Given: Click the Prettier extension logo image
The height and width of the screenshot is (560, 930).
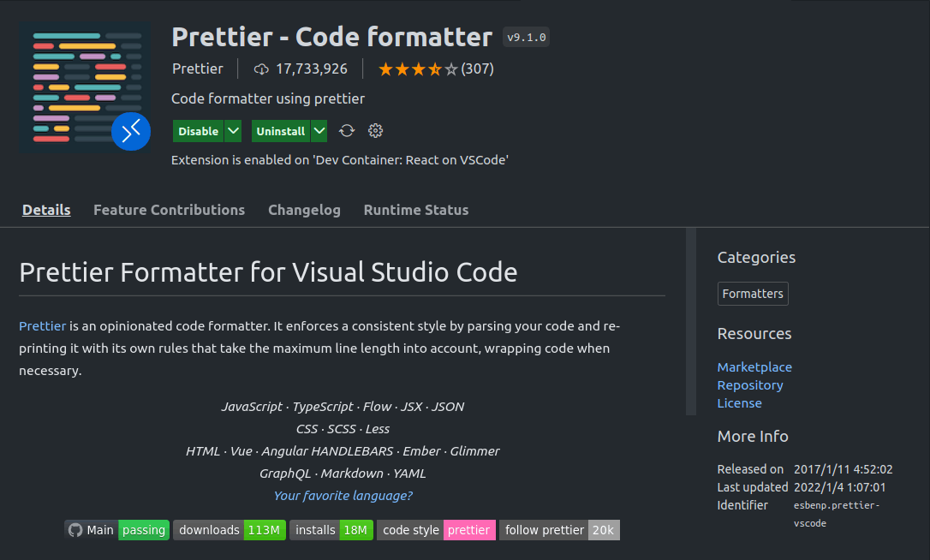Looking at the screenshot, I should pyautogui.click(x=85, y=88).
